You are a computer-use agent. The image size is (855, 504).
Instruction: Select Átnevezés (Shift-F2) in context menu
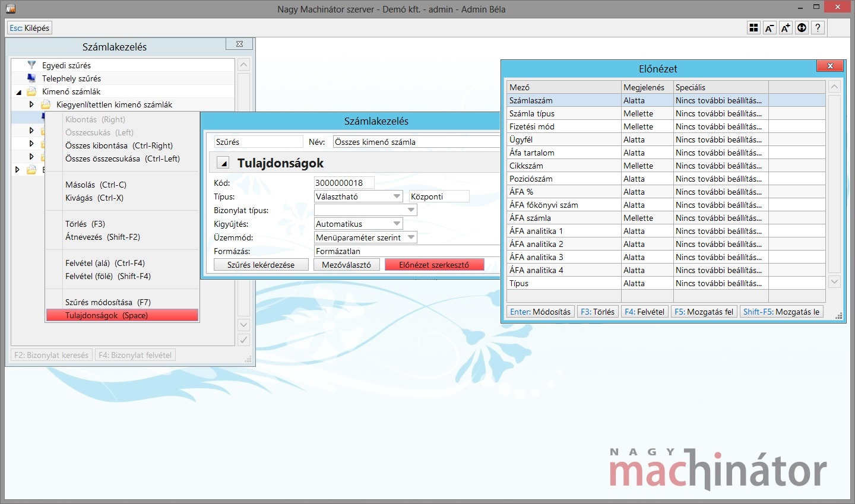coord(122,237)
